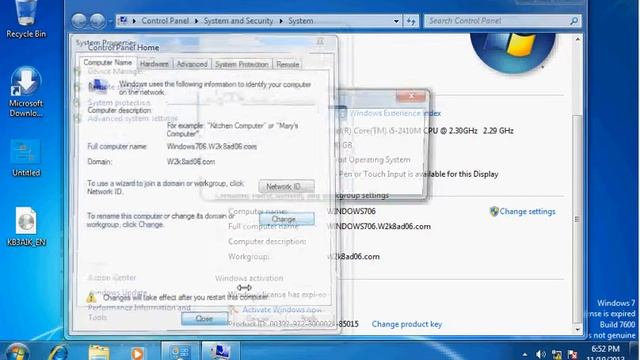
Task: Click the System window scrollbar up arrow
Action: (x=577, y=40)
